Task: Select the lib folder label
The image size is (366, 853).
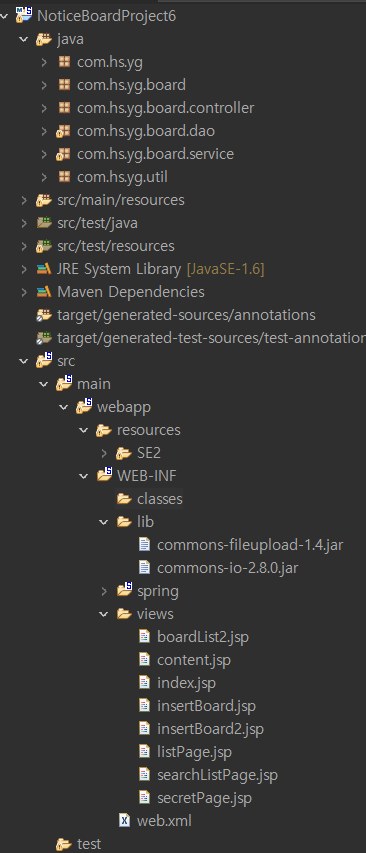Action: point(145,522)
